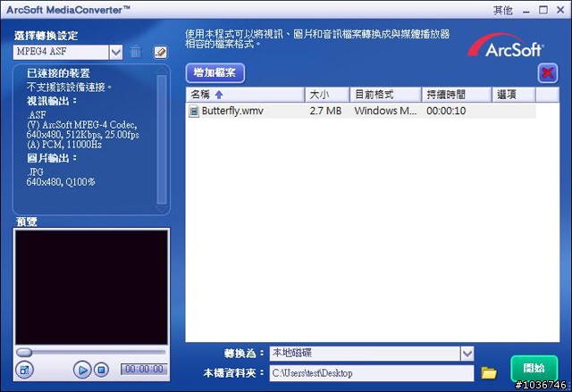Image resolution: width=572 pixels, height=392 pixels.
Task: Click the 選項 column header
Action: point(514,95)
